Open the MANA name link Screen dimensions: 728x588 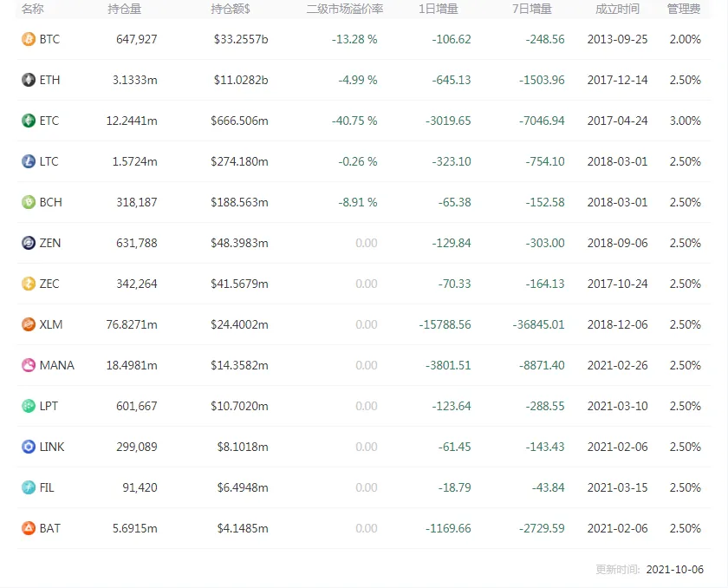[x=56, y=365]
